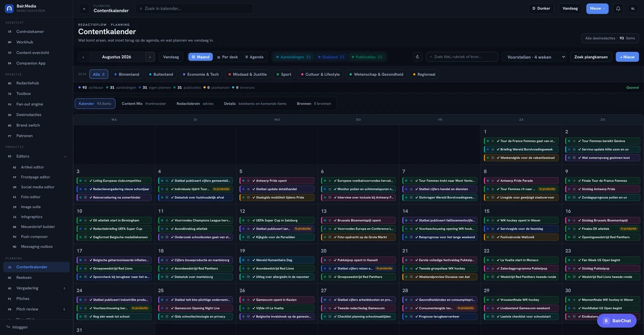Open Reeksen in the sidebar
This screenshot has width=644, height=335.
[36, 278]
